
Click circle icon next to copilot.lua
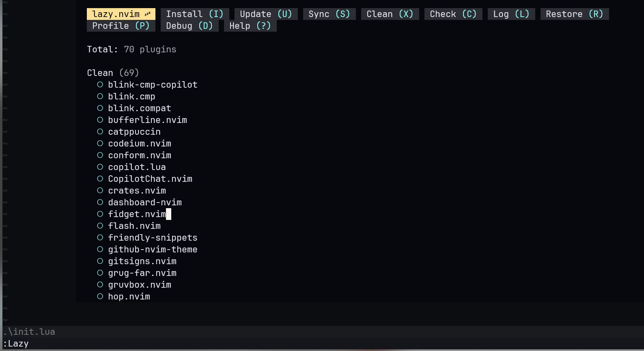pyautogui.click(x=100, y=167)
